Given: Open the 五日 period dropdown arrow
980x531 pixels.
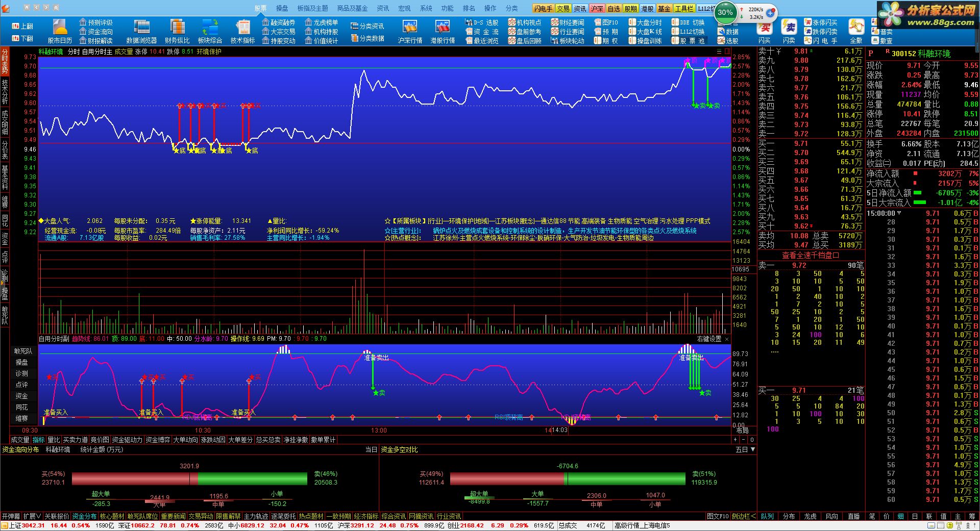Looking at the screenshot, I should (752, 449).
